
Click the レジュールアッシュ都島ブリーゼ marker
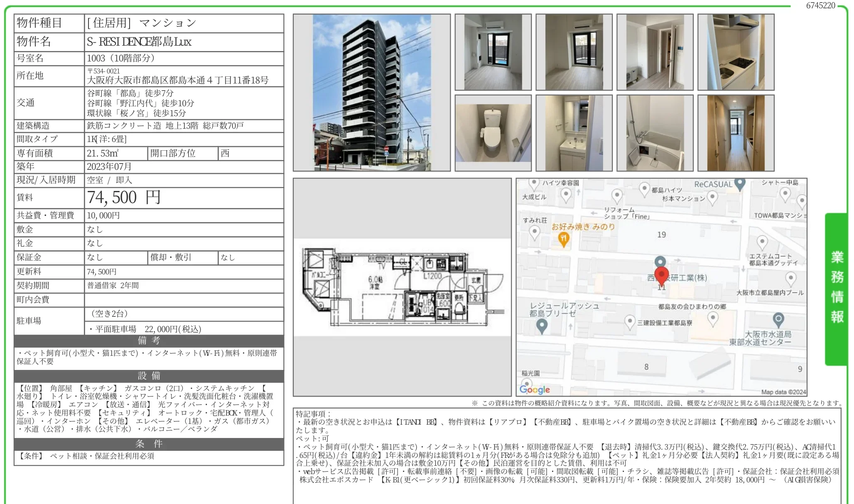542,327
